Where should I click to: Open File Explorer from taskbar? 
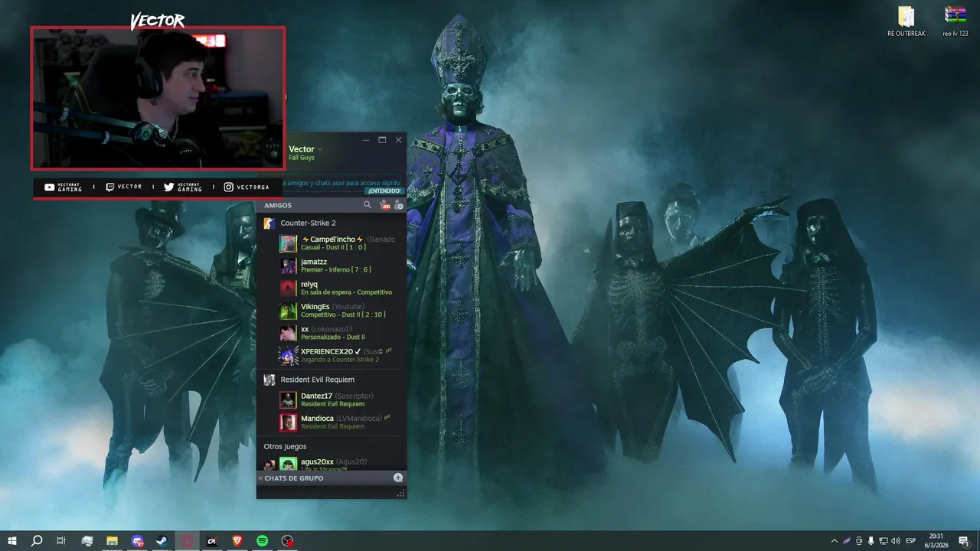pos(112,541)
